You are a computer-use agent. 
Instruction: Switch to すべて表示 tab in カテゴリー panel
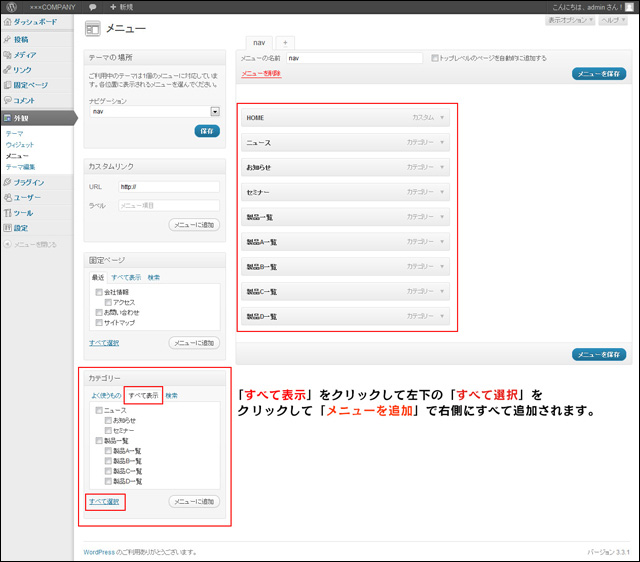click(143, 396)
